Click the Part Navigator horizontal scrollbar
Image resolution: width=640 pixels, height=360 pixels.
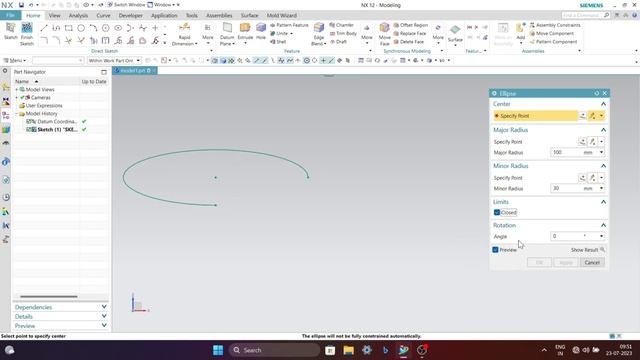[49, 297]
